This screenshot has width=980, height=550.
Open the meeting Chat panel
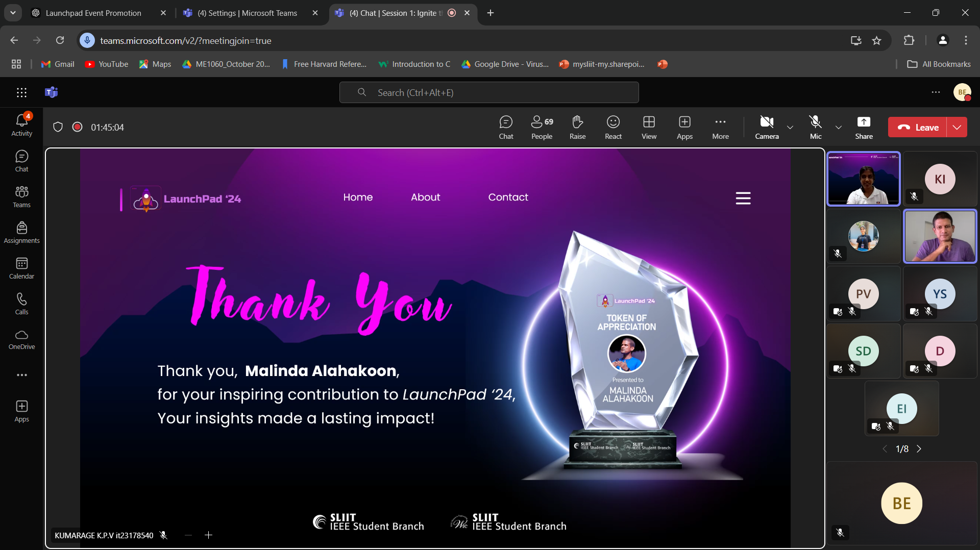(x=506, y=127)
